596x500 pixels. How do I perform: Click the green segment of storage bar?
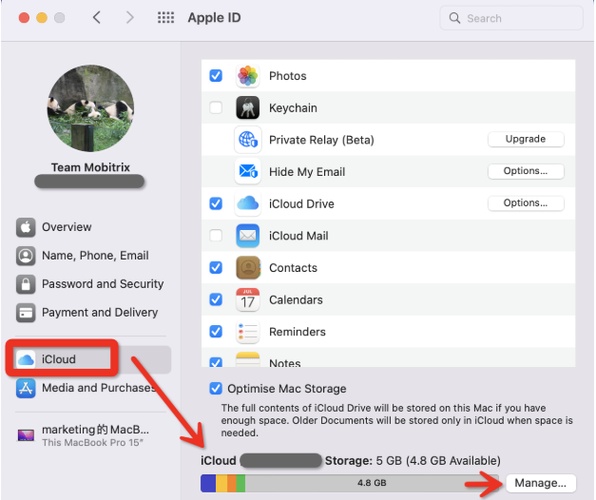(x=241, y=483)
